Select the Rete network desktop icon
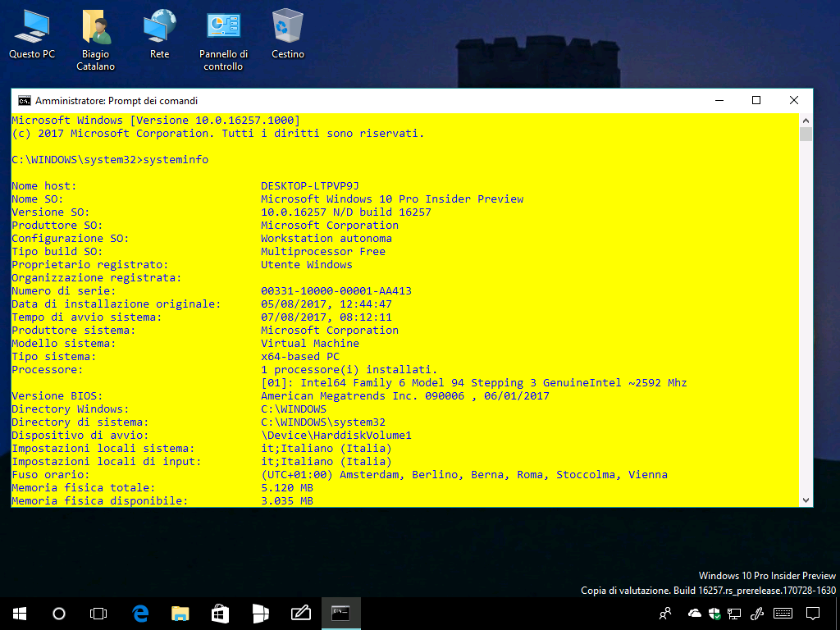The height and width of the screenshot is (630, 840). coord(160,33)
